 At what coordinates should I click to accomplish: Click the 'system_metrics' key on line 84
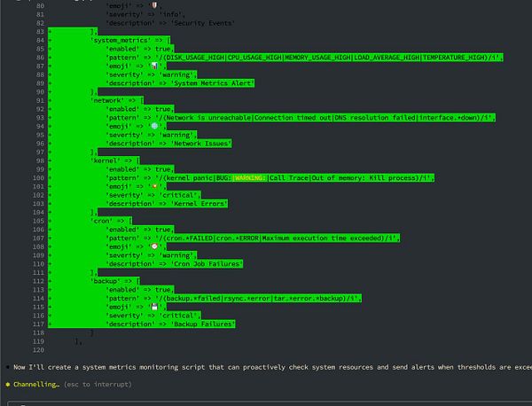119,41
